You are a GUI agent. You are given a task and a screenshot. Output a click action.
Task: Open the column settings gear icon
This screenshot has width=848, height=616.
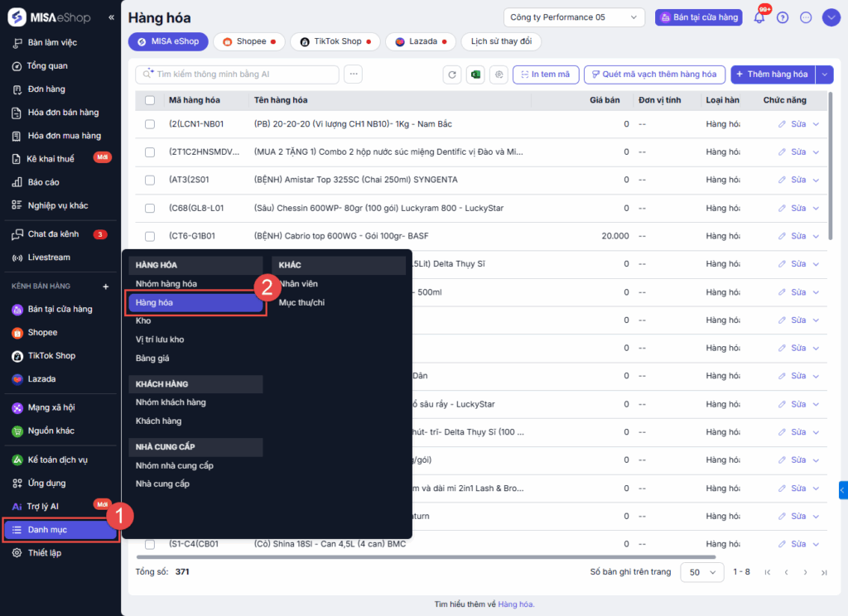pyautogui.click(x=499, y=74)
